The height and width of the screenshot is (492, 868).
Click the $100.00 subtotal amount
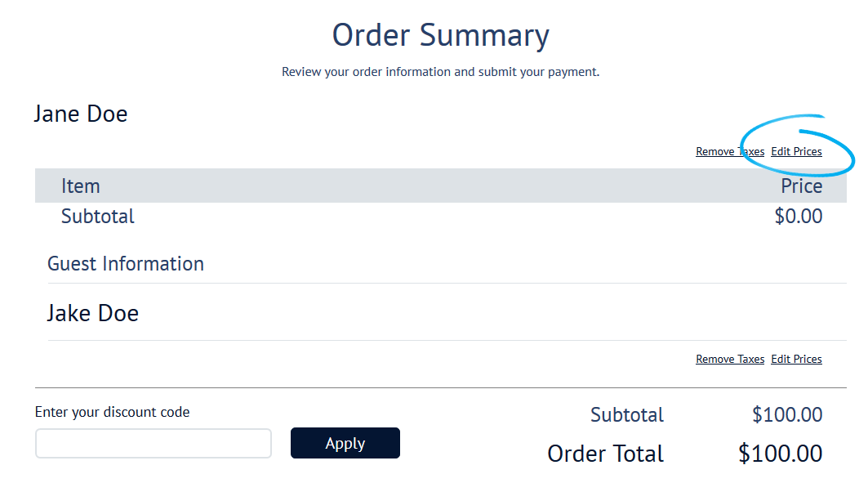[787, 414]
